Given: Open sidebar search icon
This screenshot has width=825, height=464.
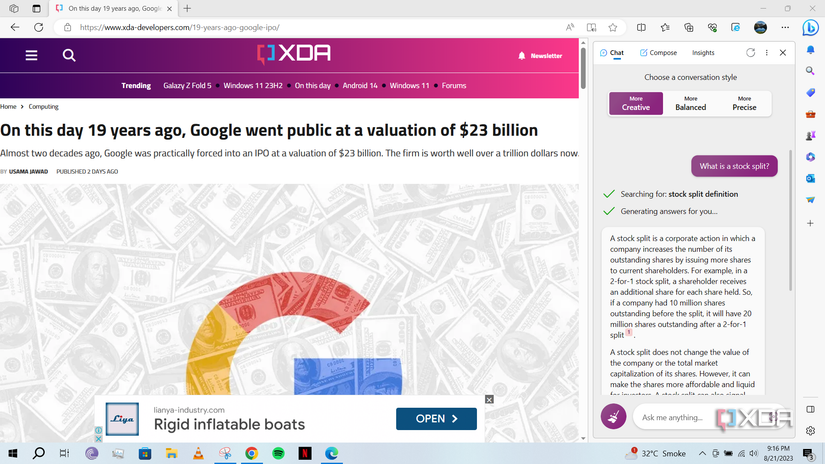Looking at the screenshot, I should click(810, 70).
